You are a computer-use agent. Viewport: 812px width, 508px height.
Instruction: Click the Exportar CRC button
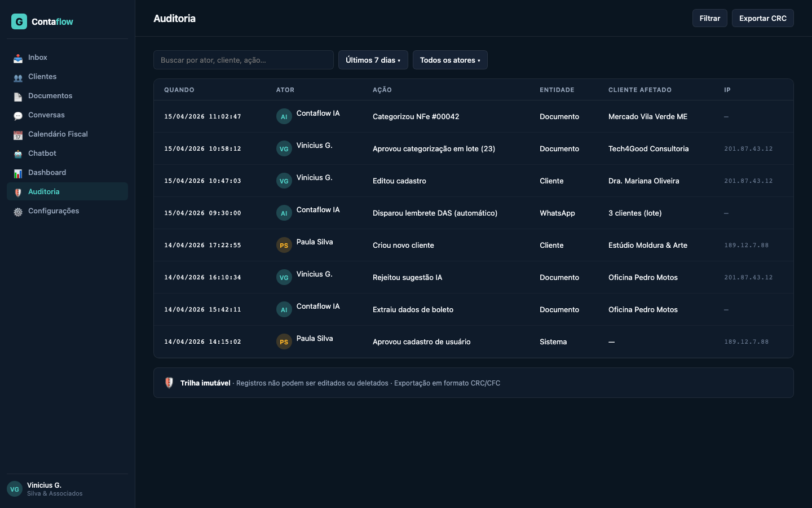click(762, 18)
